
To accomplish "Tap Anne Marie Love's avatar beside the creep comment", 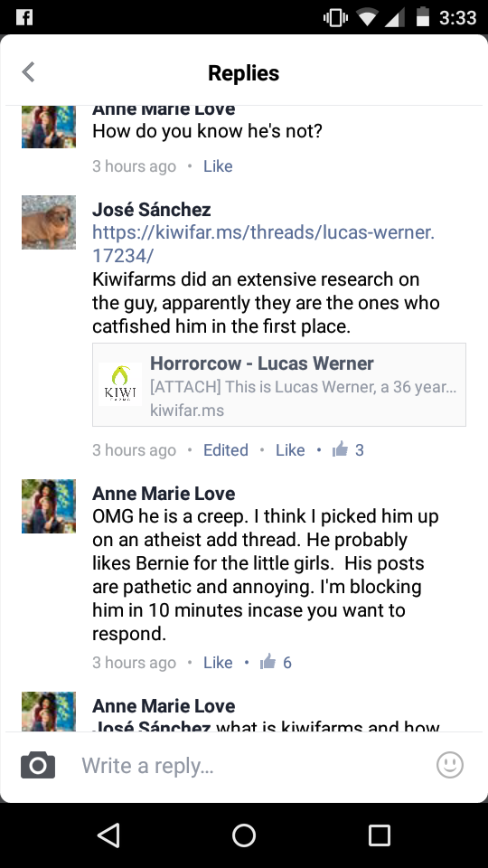I will click(49, 506).
